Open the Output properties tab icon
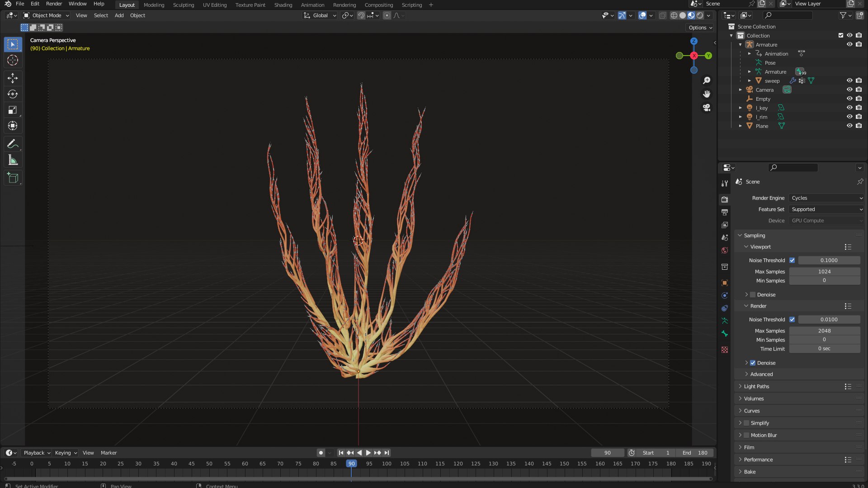The height and width of the screenshot is (488, 868). [725, 212]
